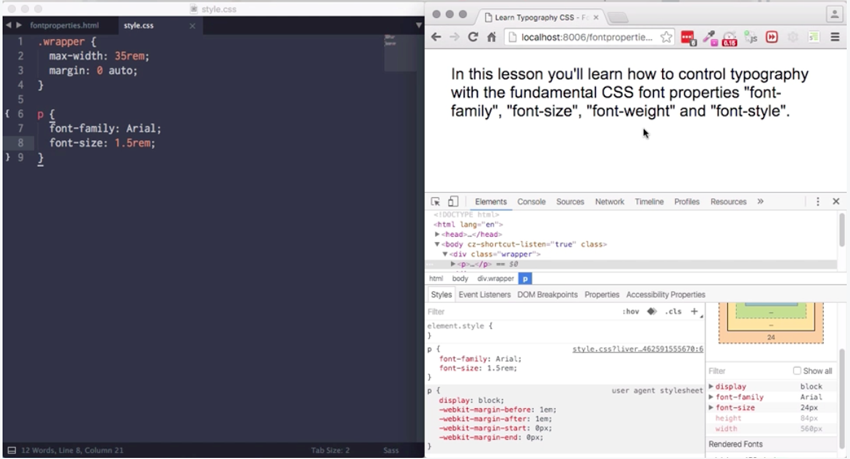This screenshot has width=850, height=459.
Task: Toggle DevTools device mode
Action: coord(453,202)
